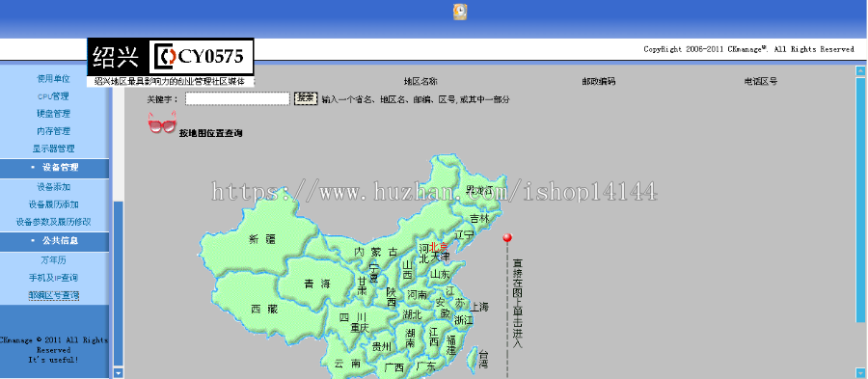Click the main pane vertical scrollbar thumb
The width and height of the screenshot is (868, 379).
(860, 200)
